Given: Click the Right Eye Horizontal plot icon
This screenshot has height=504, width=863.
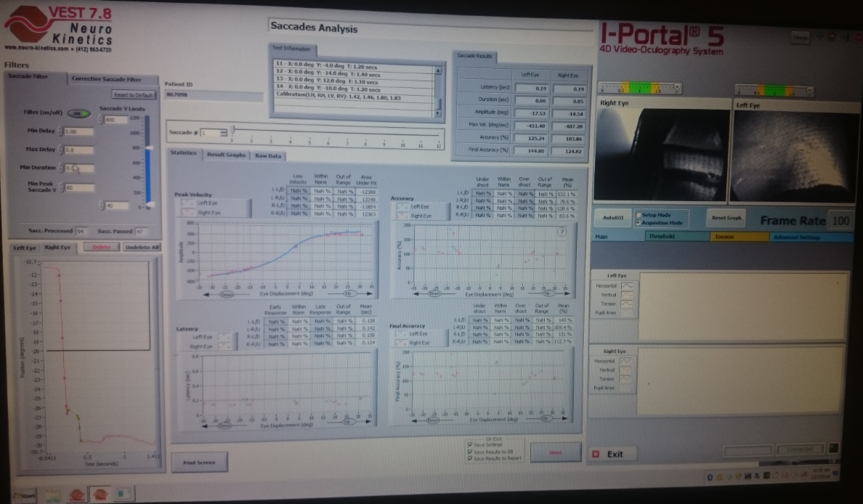Looking at the screenshot, I should pyautogui.click(x=625, y=361).
